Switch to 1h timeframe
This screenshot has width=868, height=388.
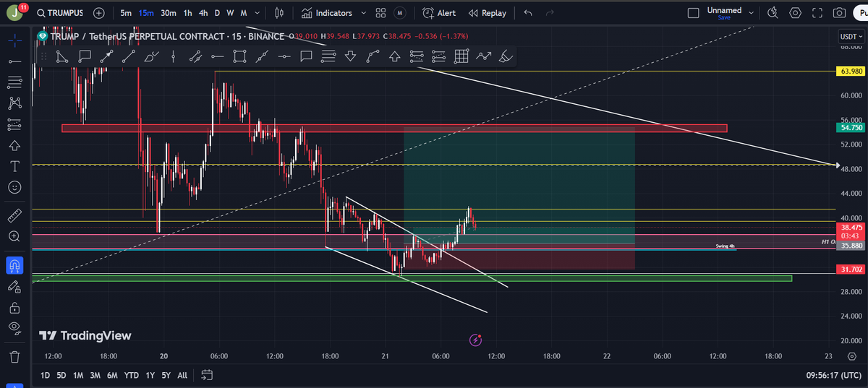(x=188, y=13)
